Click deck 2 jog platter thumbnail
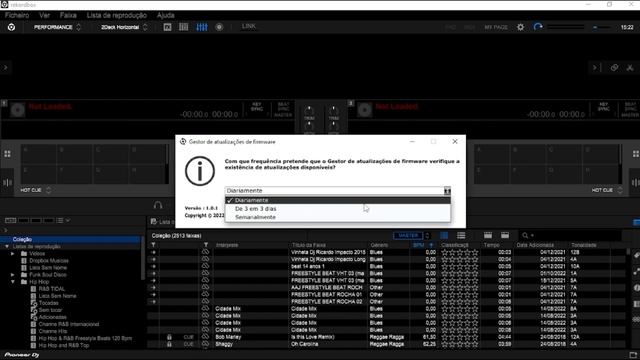This screenshot has height=360, width=640. click(364, 110)
